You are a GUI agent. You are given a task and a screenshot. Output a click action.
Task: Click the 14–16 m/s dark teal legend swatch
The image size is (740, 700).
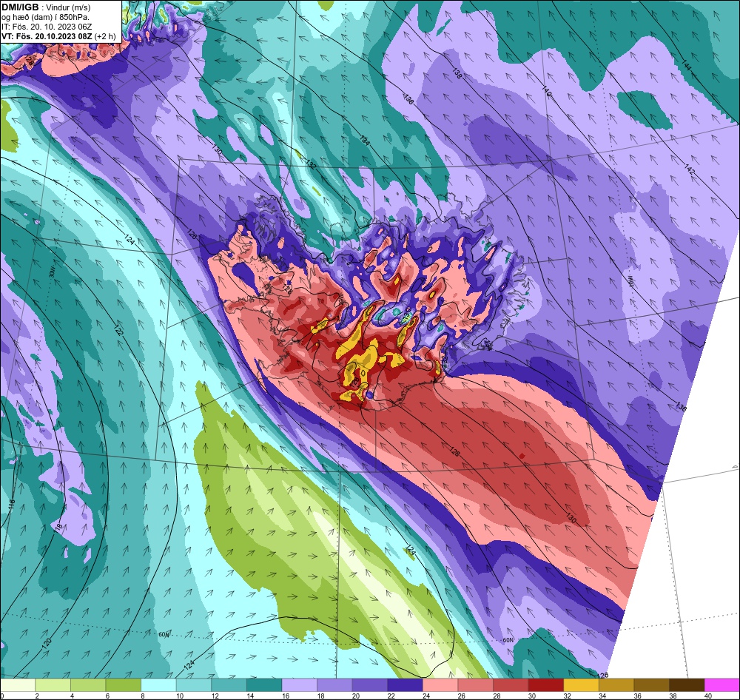point(264,685)
